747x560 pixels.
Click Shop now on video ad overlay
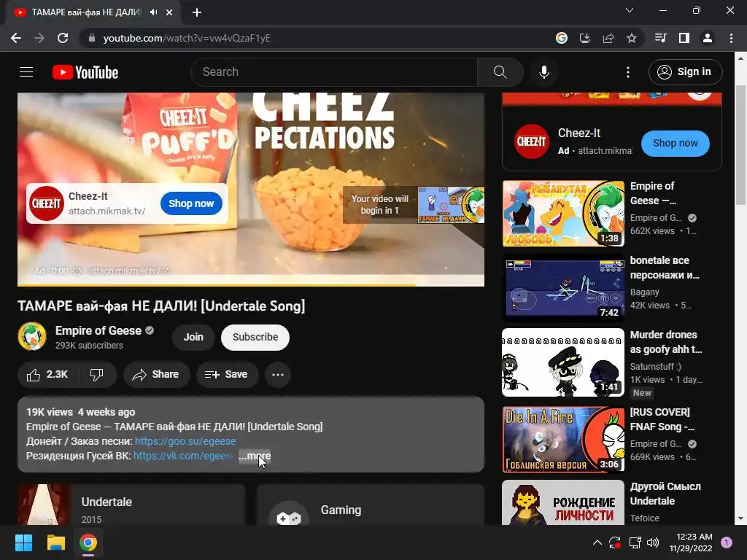pyautogui.click(x=191, y=203)
